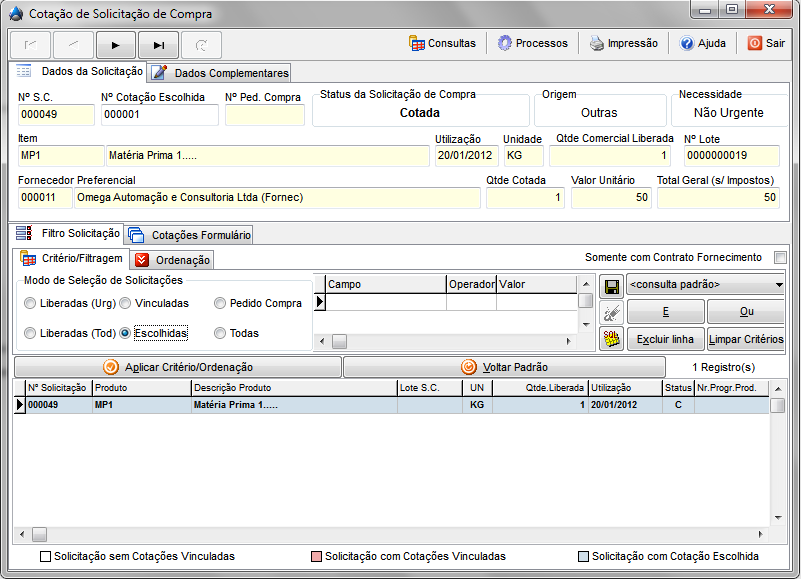Screen dimensions: 801x579
Task: Switch to Dados Complementares tab
Action: [221, 73]
